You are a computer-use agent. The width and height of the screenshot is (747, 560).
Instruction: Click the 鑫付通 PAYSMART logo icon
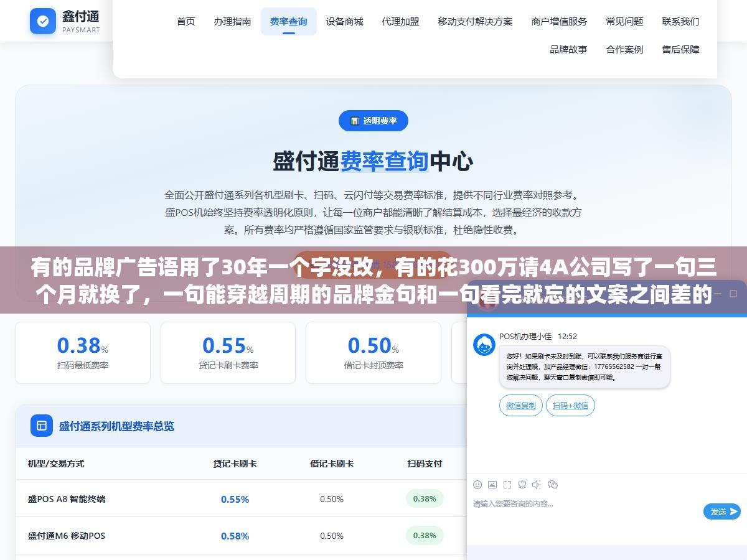pyautogui.click(x=43, y=21)
